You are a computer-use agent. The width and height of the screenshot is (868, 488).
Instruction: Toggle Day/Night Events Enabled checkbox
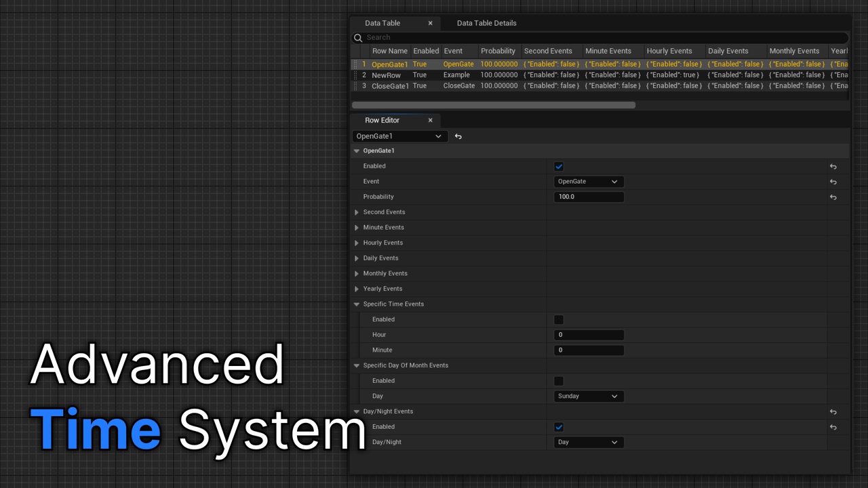click(x=559, y=427)
